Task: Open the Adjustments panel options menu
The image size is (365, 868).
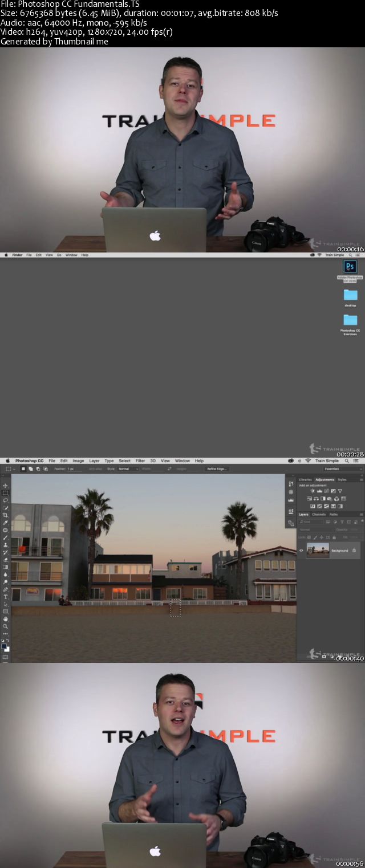Action: 362,480
